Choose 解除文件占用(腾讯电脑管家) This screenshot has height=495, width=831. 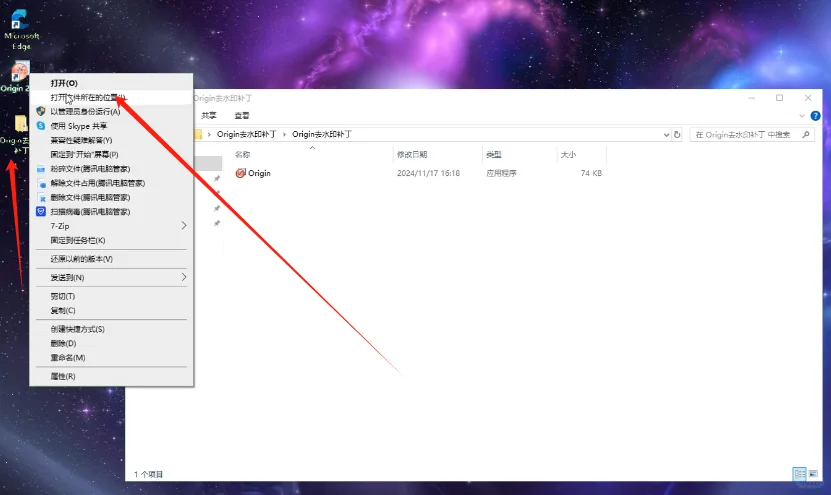[111, 183]
